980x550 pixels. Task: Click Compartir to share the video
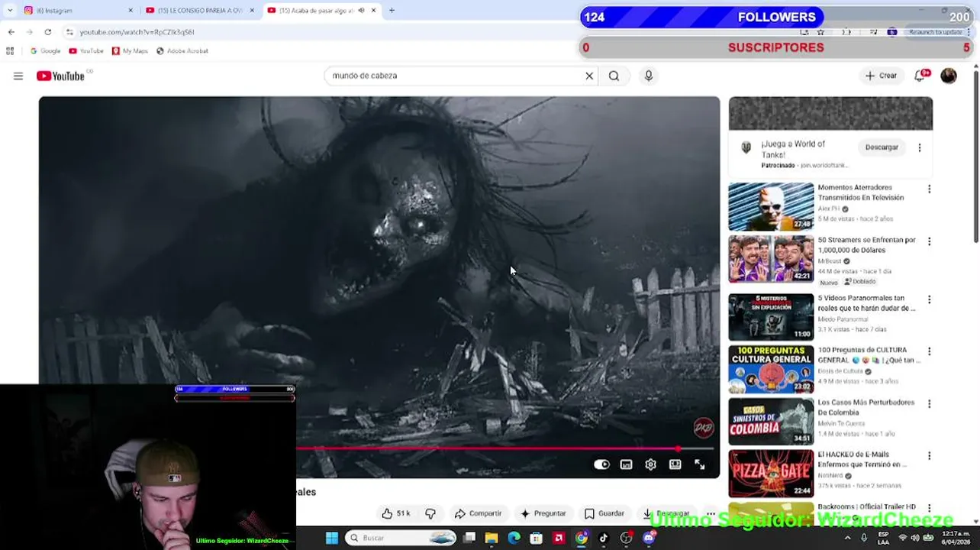point(478,513)
